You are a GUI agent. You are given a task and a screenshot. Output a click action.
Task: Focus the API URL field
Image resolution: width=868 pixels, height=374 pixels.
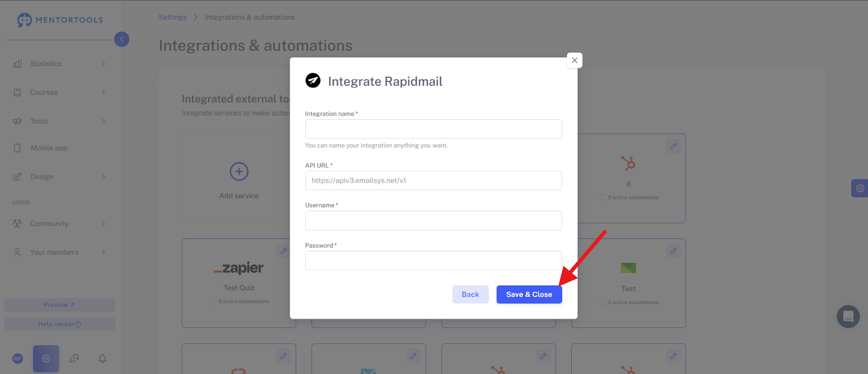(x=433, y=180)
